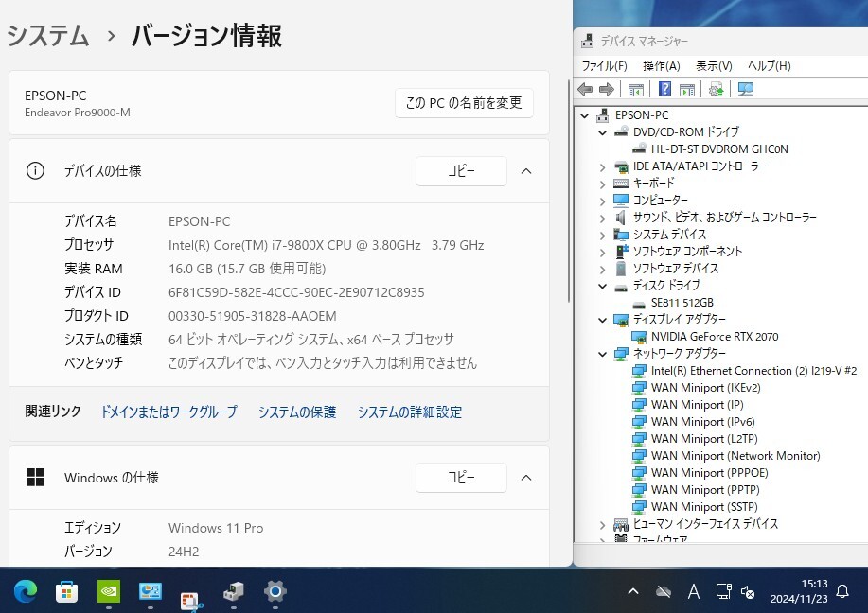
Task: Collapse the ディスク ドライブ node
Action: coord(602,286)
